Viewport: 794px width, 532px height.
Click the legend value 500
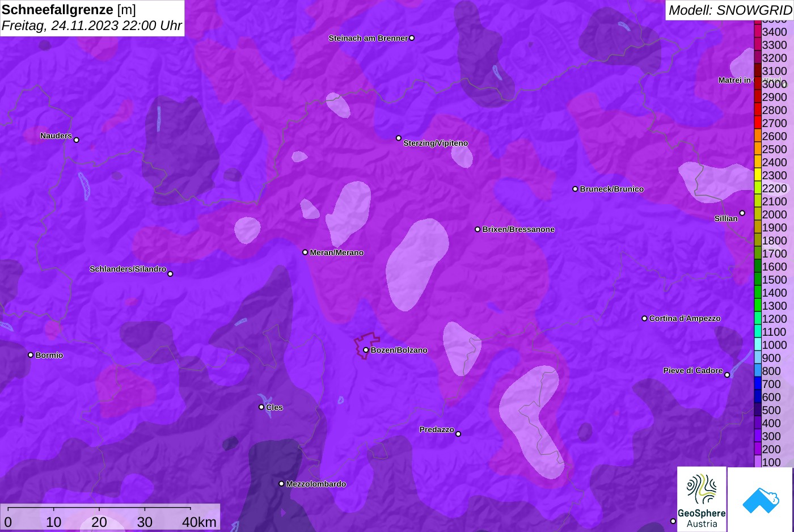pos(771,410)
